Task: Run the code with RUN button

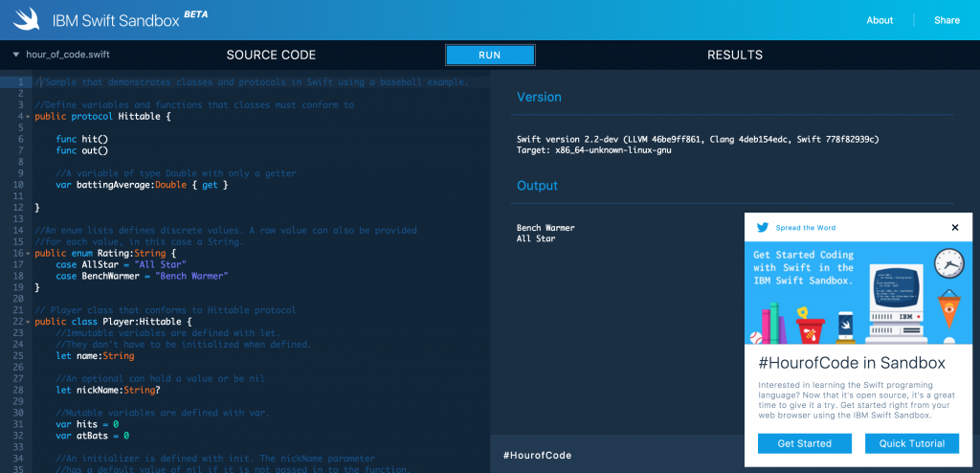Action: (x=490, y=56)
